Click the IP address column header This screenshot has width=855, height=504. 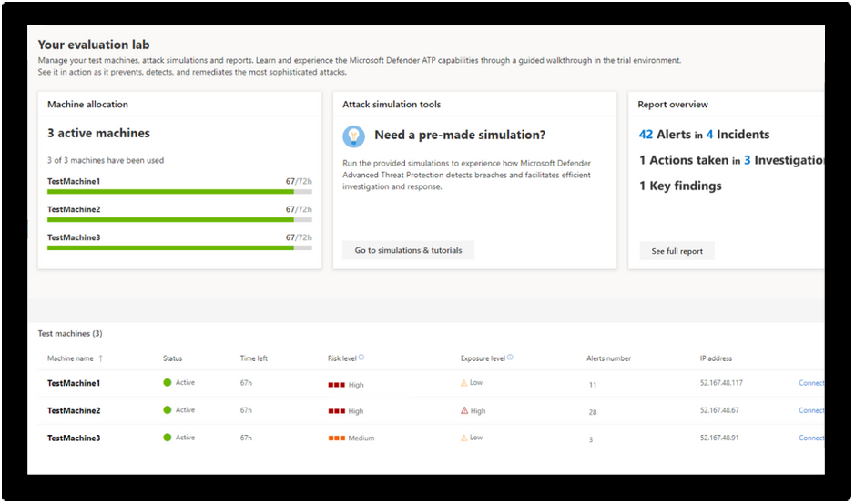click(x=716, y=358)
